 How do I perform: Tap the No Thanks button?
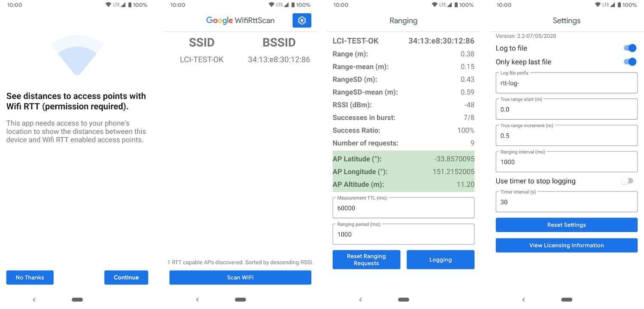[x=30, y=278]
